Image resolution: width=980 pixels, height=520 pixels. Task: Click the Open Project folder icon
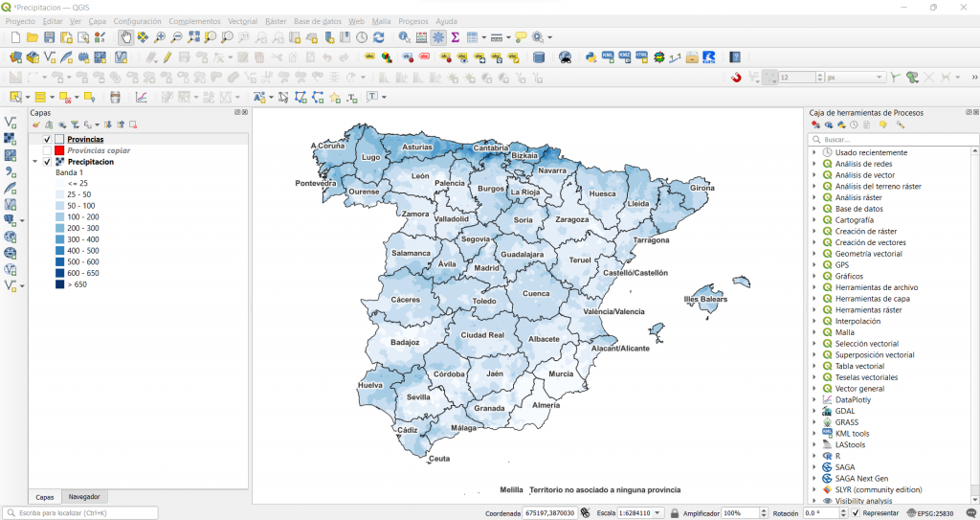click(x=33, y=37)
